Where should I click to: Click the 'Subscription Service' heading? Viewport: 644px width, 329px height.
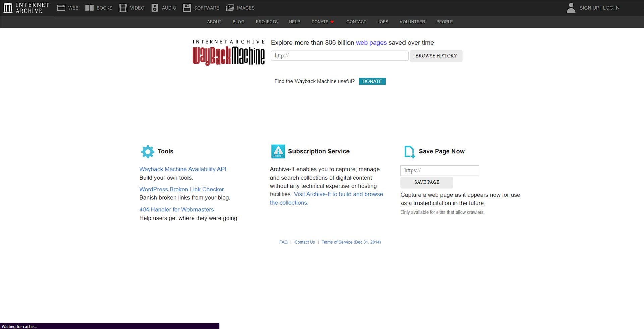pyautogui.click(x=319, y=151)
